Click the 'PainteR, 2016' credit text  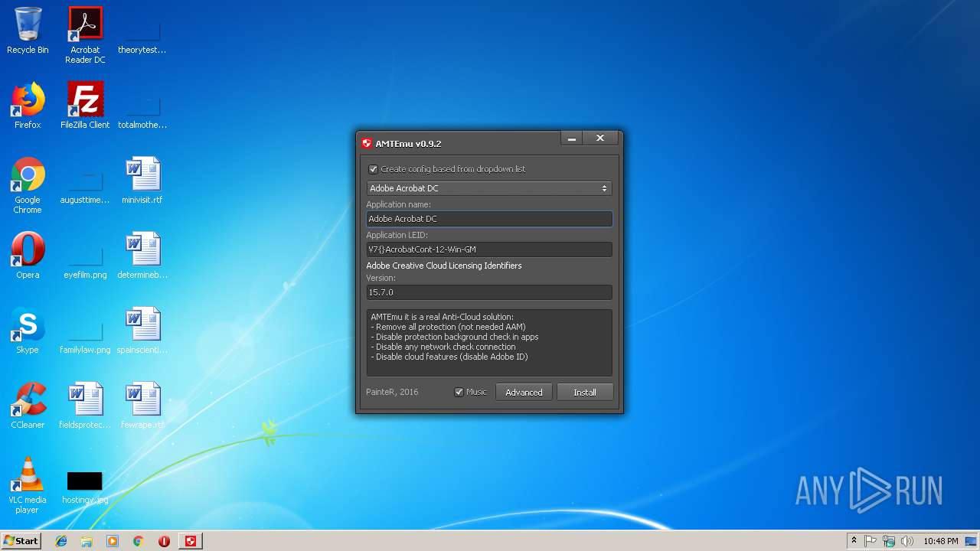pyautogui.click(x=392, y=392)
